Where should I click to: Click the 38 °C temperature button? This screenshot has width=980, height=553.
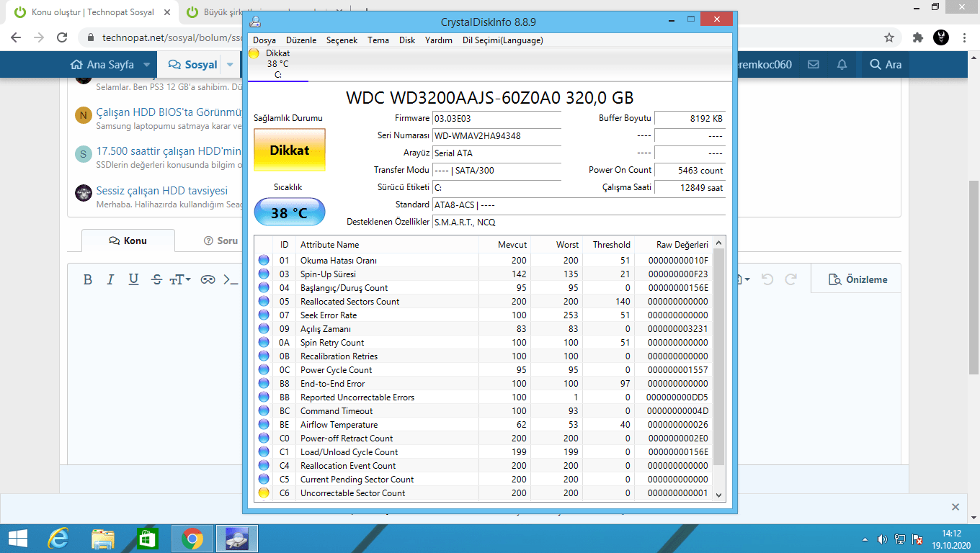click(290, 212)
